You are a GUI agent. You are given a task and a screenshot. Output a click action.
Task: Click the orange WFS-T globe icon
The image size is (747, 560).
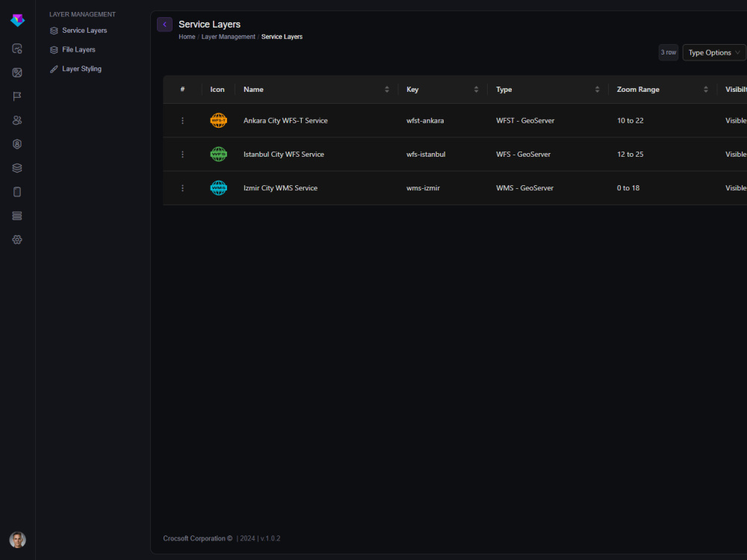click(219, 120)
